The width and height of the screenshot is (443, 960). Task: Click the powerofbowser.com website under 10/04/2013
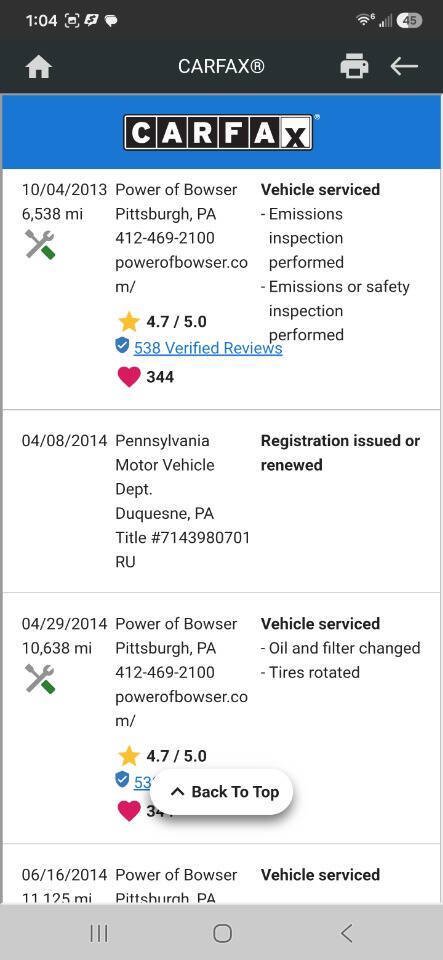(182, 274)
